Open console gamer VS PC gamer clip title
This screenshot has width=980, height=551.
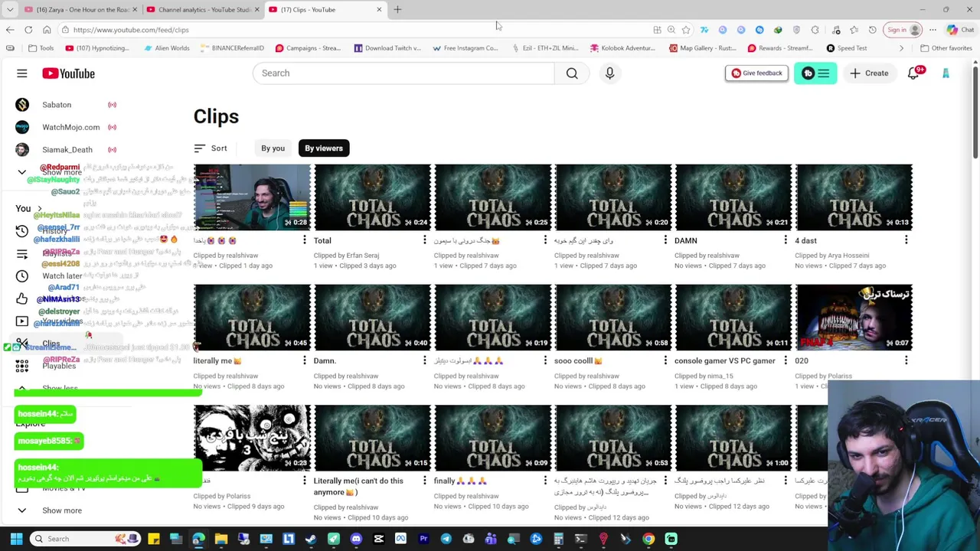(724, 360)
